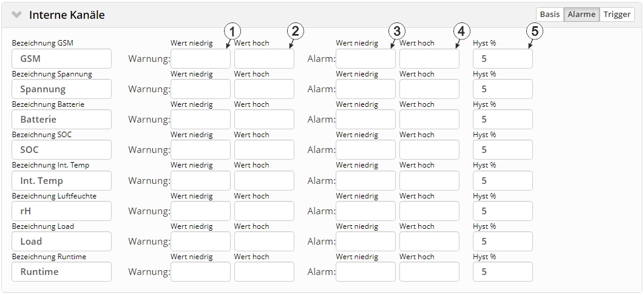This screenshot has height=295, width=644.
Task: Focus the GSM Warnung Wert niedrig field
Action: [200, 59]
